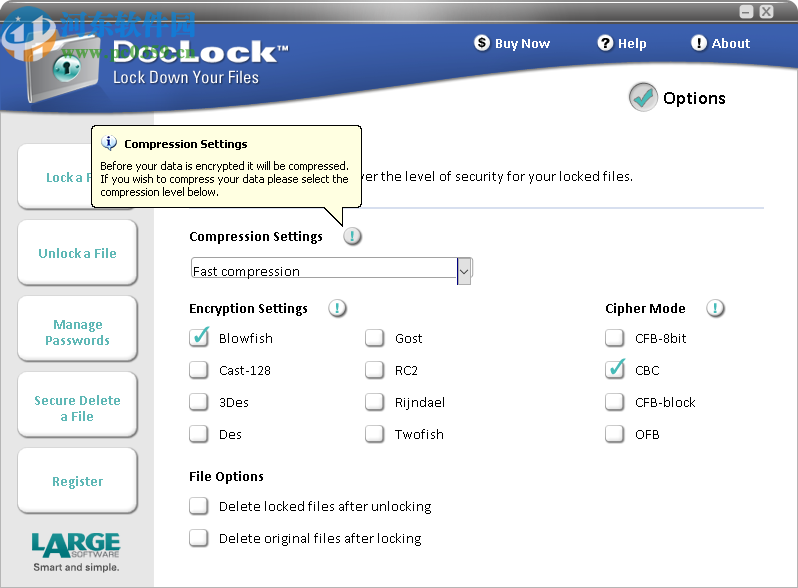Enable Cast-128 encryption
Viewport: 798px width, 588px height.
point(198,370)
